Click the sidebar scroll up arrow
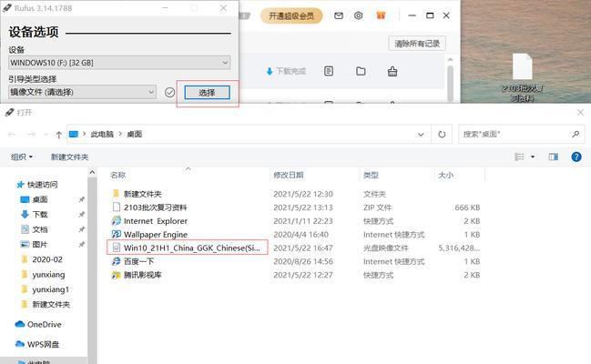This screenshot has width=591, height=364. [92, 172]
